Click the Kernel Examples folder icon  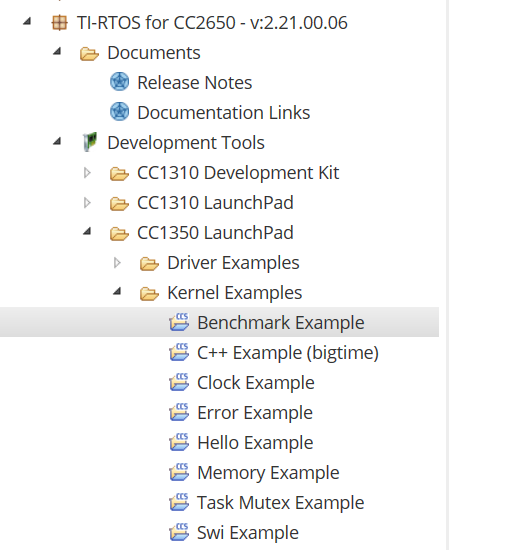pos(149,294)
